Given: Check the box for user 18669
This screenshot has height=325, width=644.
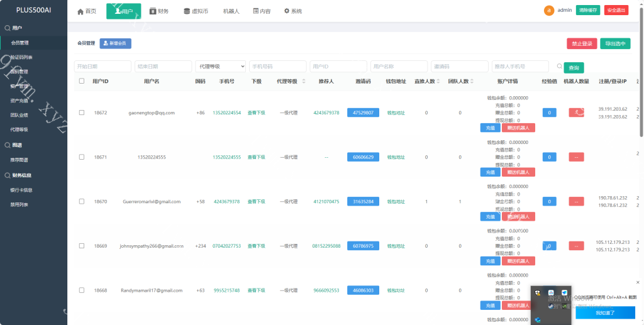Looking at the screenshot, I should [82, 245].
